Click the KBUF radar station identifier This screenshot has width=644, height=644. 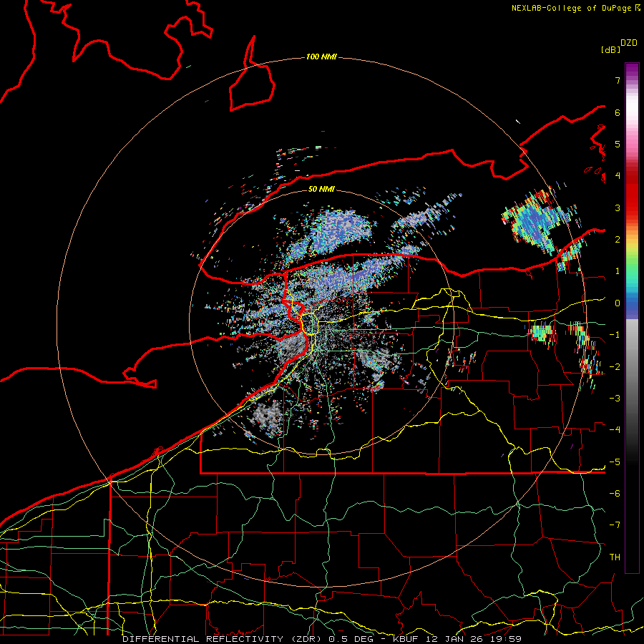point(407,639)
